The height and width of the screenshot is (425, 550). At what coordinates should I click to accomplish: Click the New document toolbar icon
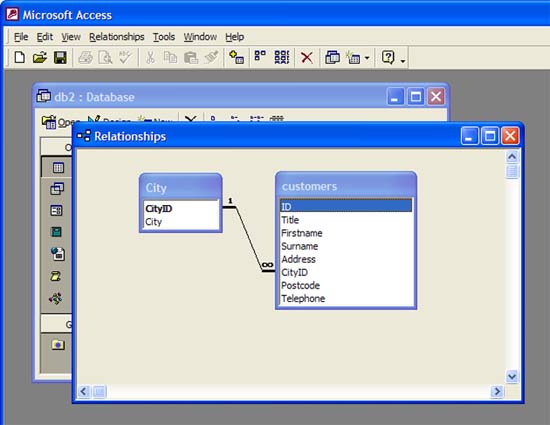[x=19, y=57]
